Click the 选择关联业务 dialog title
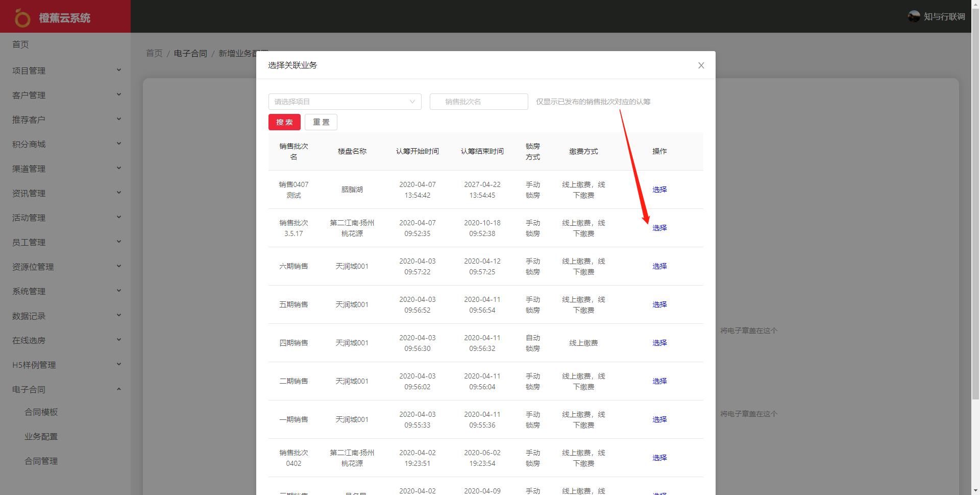This screenshot has width=980, height=495. [x=292, y=65]
